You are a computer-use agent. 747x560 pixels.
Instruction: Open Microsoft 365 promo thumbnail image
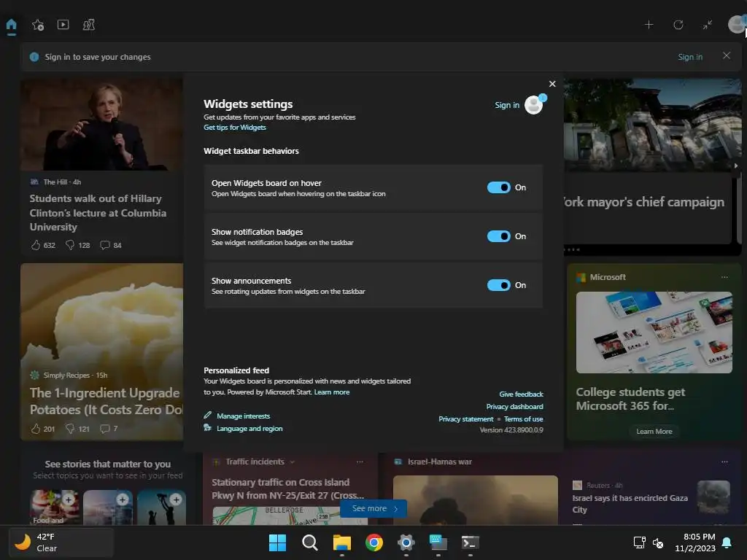[654, 332]
